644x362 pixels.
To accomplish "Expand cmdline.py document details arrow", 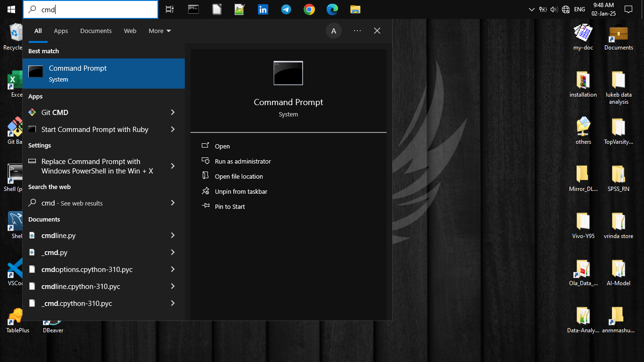I will tap(173, 235).
